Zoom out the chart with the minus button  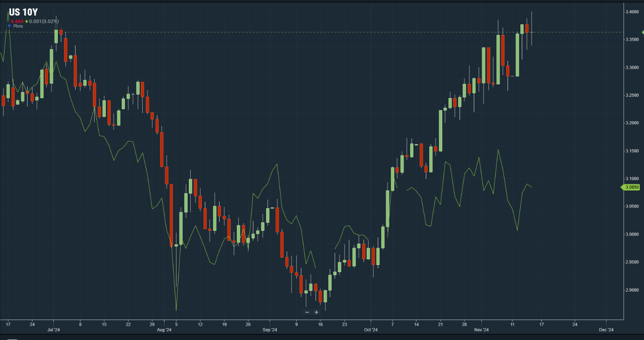(307, 312)
